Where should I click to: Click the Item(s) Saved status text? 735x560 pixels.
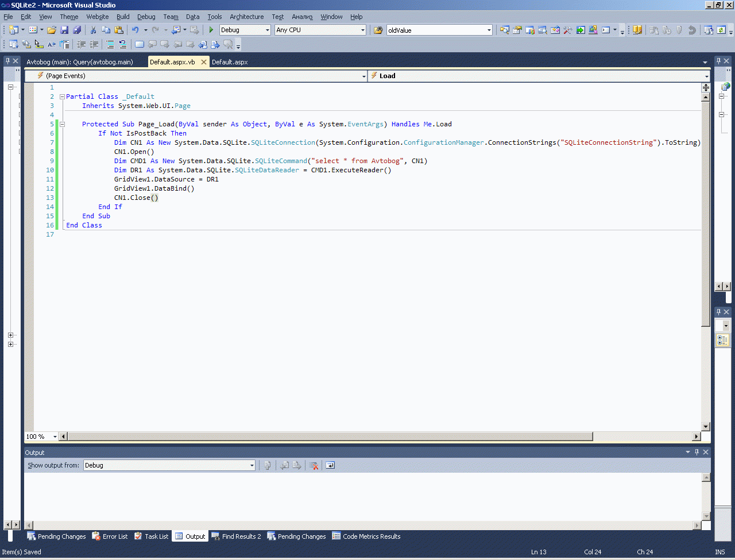point(22,552)
